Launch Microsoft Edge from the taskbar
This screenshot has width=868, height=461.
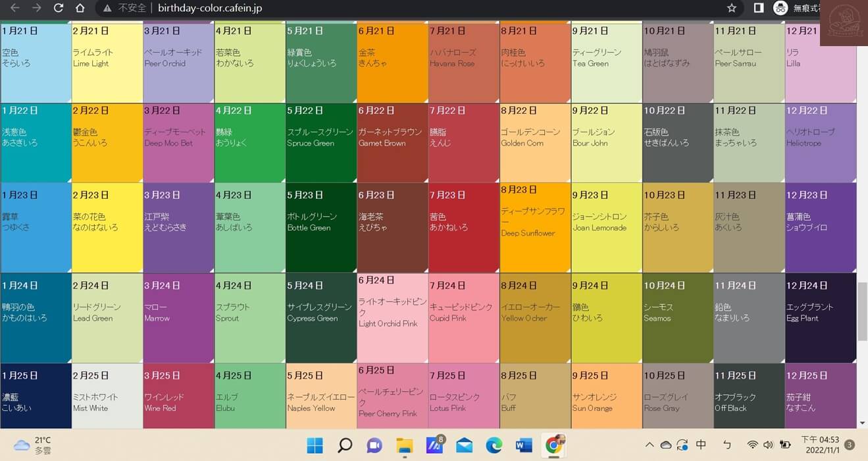[494, 445]
